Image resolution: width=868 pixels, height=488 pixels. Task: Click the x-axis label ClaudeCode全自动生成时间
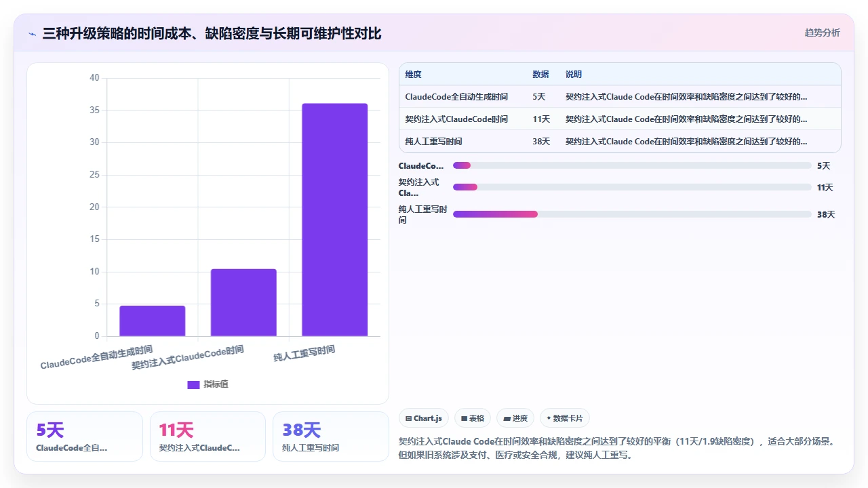point(96,357)
